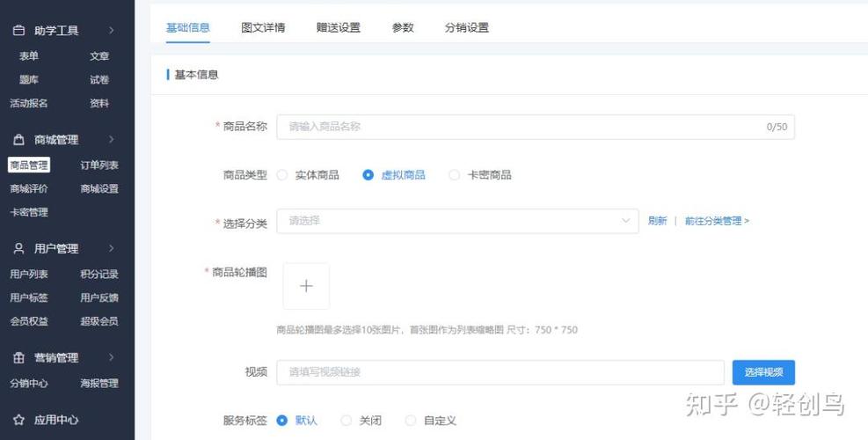Open 分销中心 in the sidebar
This screenshot has width=868, height=440.
point(29,383)
